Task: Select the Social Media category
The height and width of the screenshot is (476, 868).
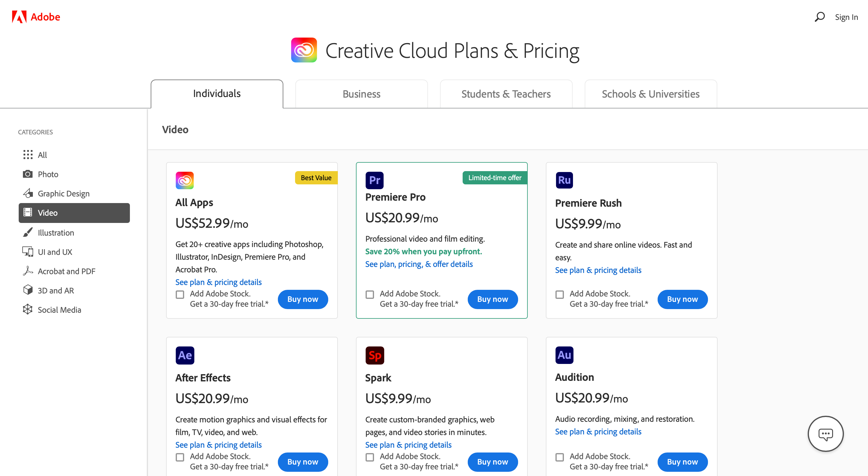Action: [59, 310]
